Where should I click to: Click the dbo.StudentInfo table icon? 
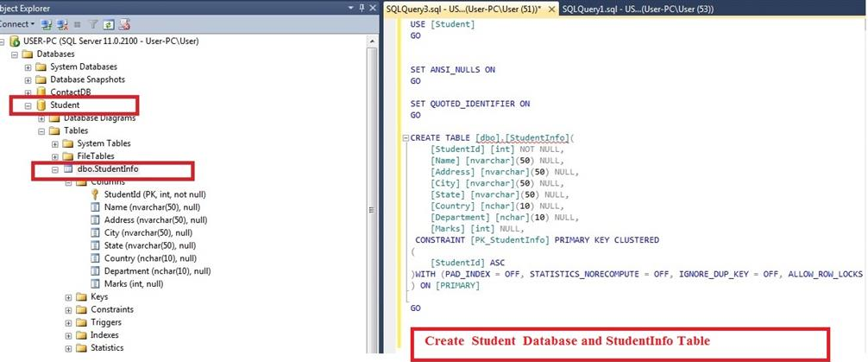pos(68,169)
